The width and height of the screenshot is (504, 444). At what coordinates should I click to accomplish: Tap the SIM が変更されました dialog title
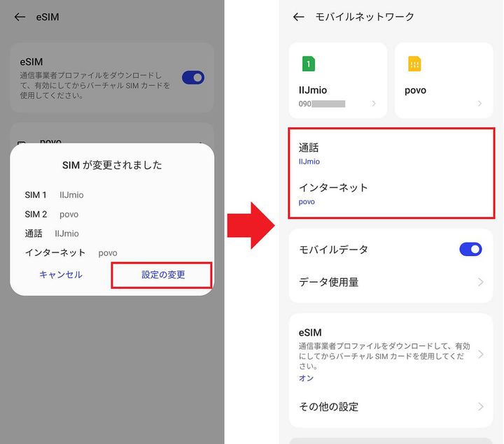(112, 165)
